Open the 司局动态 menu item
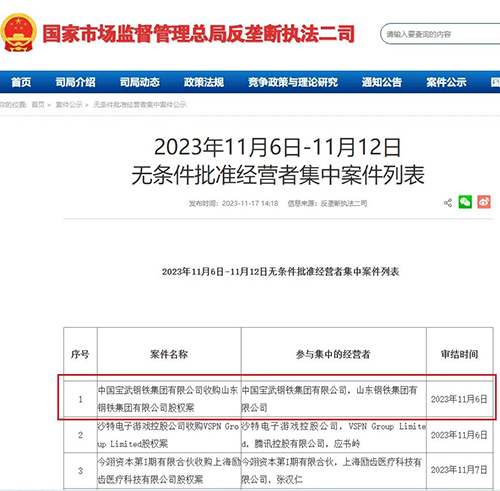500x491 pixels. point(140,82)
